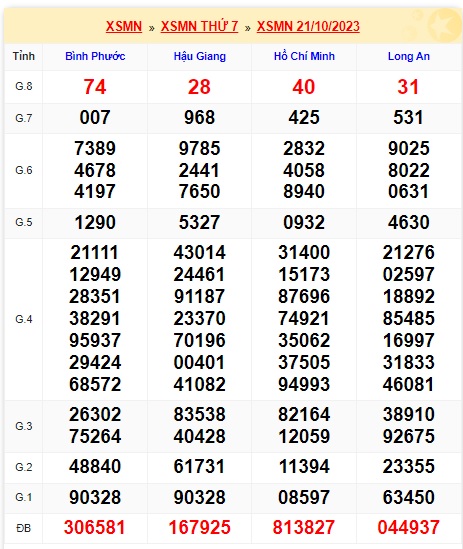Select G.7 number 425
The height and width of the screenshot is (549, 463).
(x=304, y=117)
